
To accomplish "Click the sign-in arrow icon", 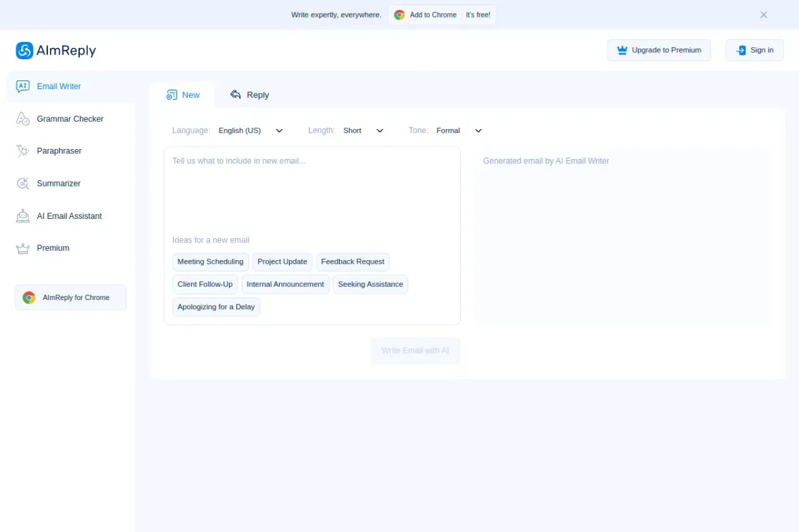I will pyautogui.click(x=741, y=51).
